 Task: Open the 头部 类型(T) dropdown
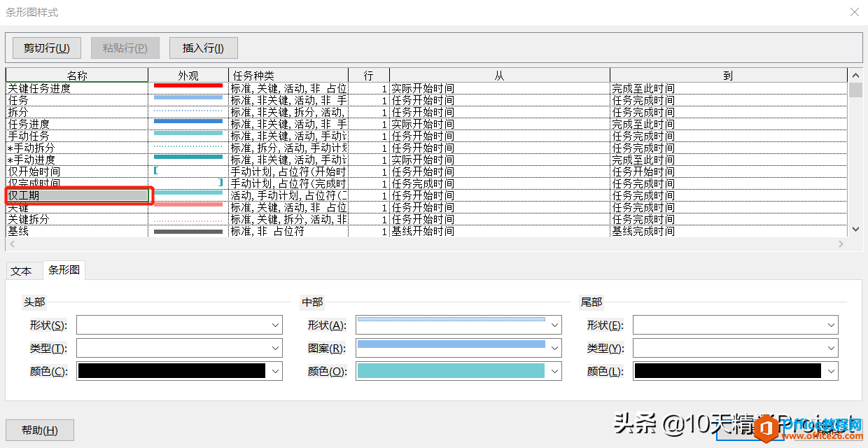(275, 349)
